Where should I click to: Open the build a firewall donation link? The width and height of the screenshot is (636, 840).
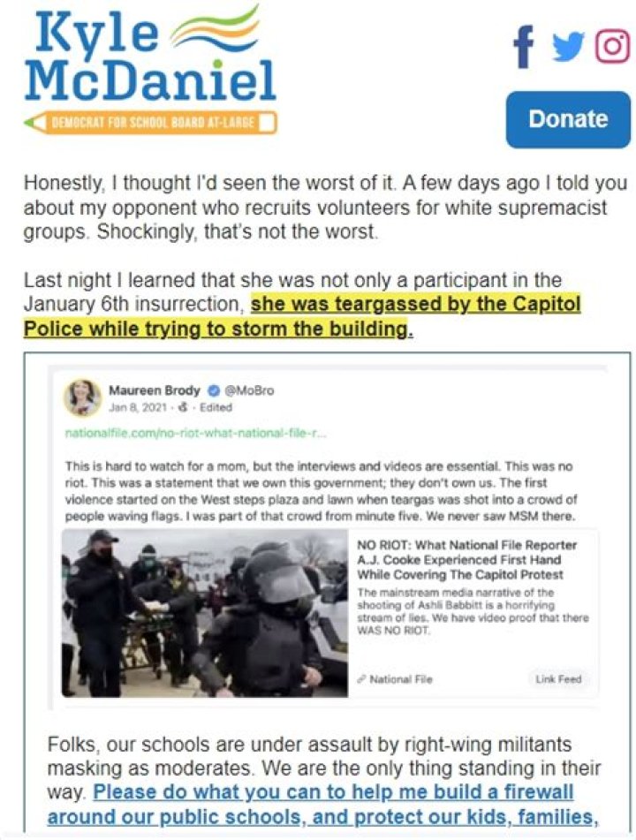point(322,804)
